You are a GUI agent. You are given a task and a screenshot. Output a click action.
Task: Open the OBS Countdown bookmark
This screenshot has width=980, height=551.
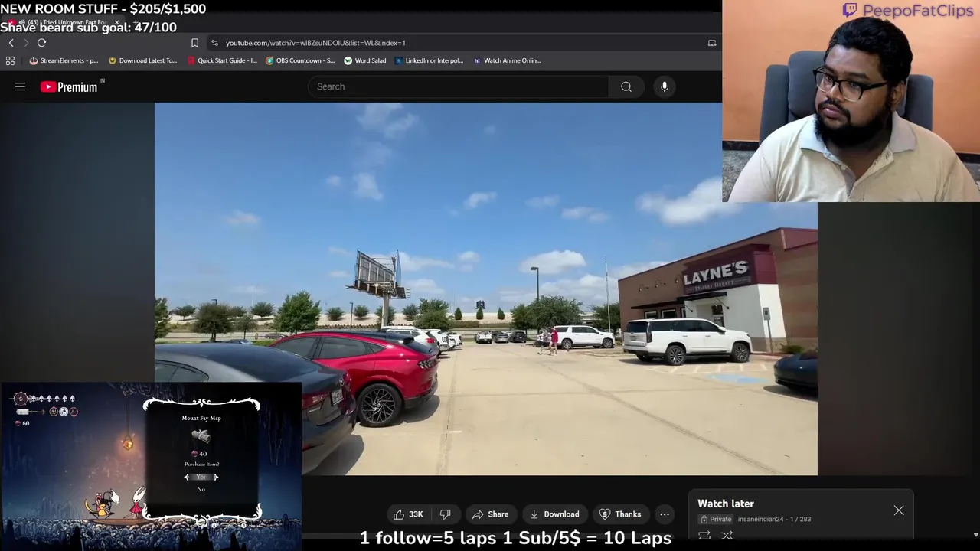(x=300, y=60)
